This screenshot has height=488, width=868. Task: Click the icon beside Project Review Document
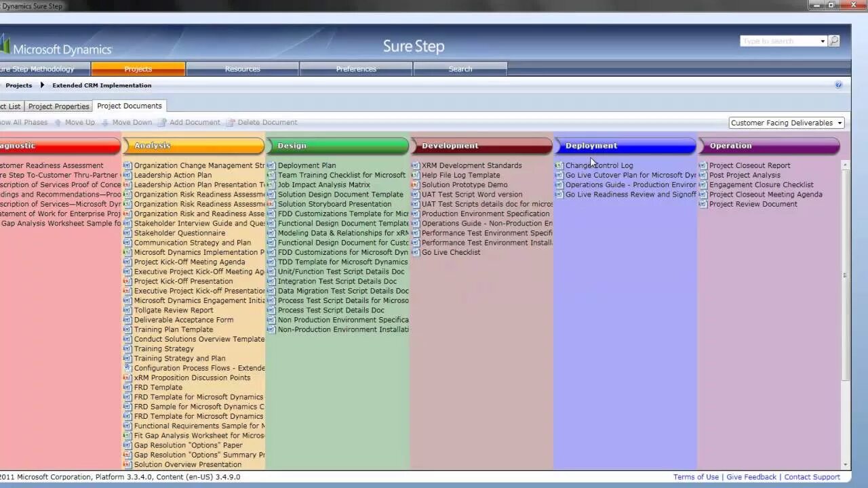703,204
